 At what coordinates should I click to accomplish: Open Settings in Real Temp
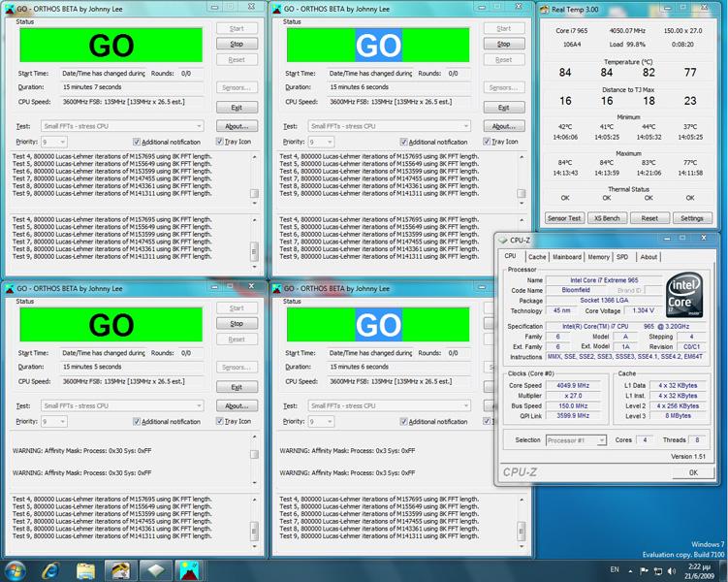692,218
